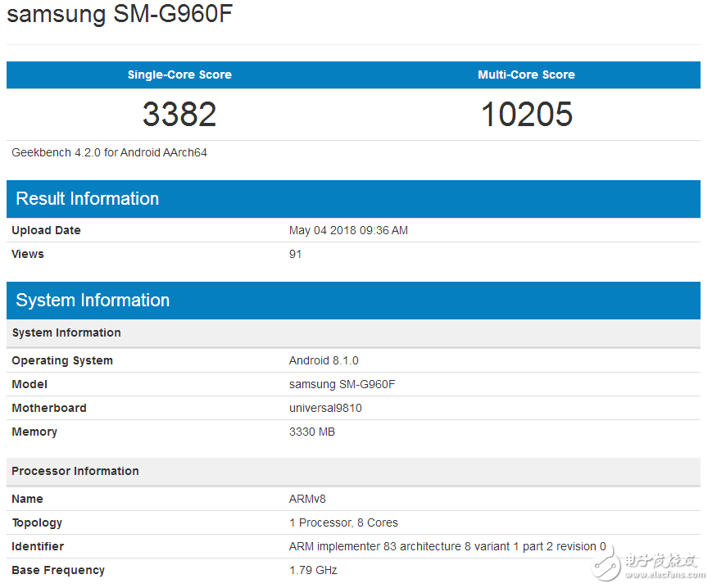Viewport: 712px width, 588px height.
Task: Click the Motherboard value universal9810
Action: click(325, 408)
